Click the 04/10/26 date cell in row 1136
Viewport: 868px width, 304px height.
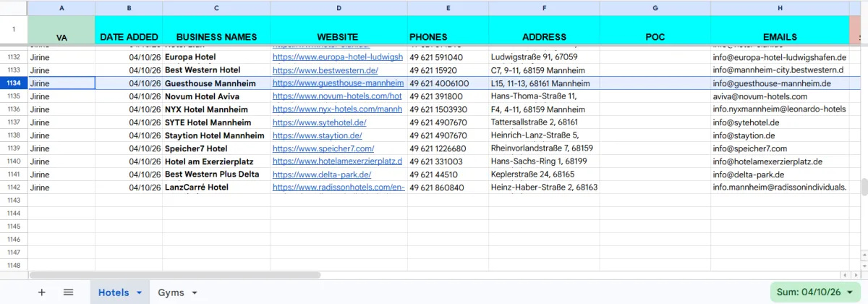[129, 109]
